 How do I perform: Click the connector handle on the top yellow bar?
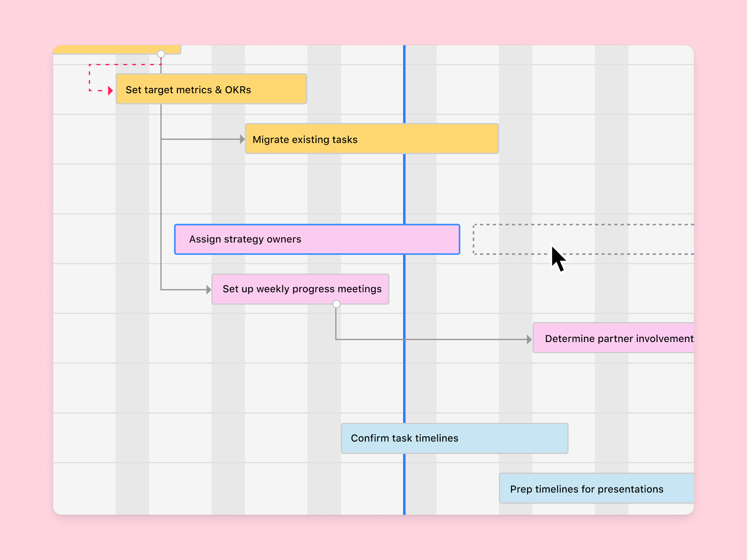point(161,54)
